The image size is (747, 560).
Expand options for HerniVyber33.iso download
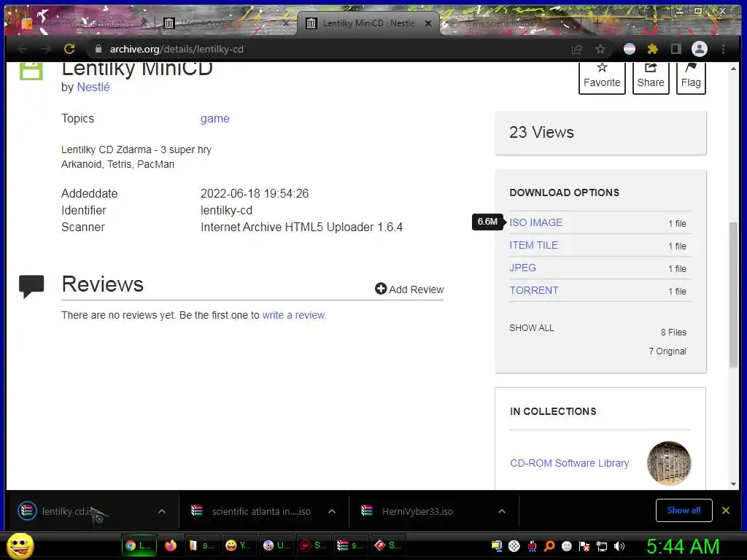[x=502, y=511]
